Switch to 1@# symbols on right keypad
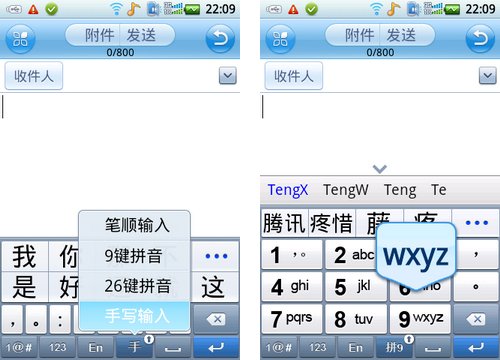The height and width of the screenshot is (360, 500). 279,348
